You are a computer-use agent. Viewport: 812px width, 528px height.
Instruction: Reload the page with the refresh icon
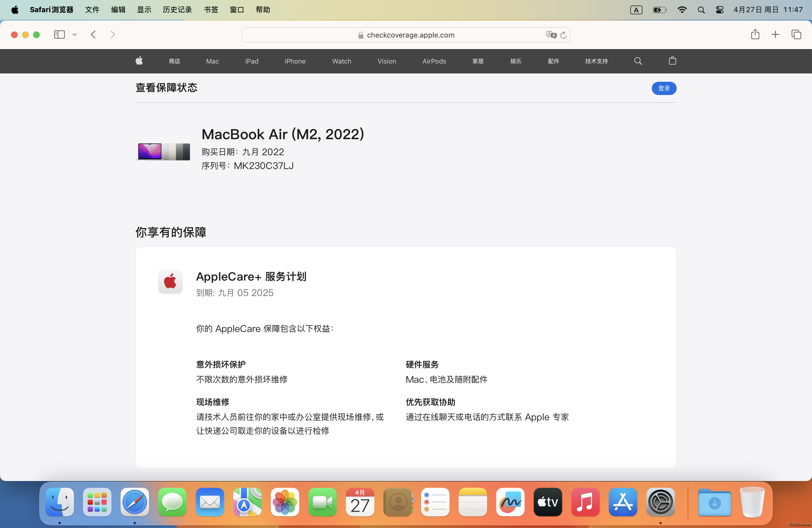563,35
